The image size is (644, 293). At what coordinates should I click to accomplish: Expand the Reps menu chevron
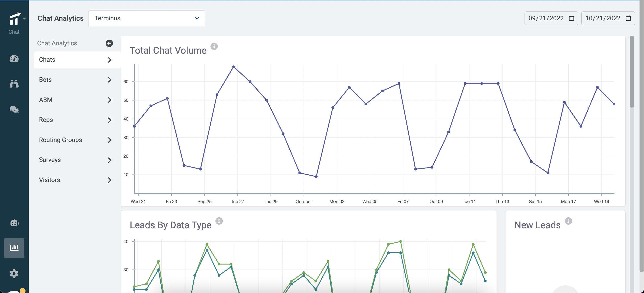click(109, 120)
